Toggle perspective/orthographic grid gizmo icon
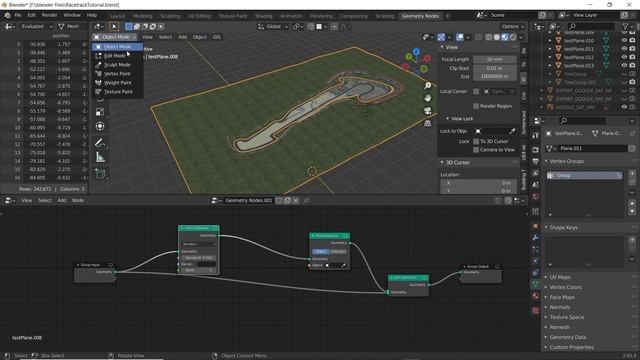Image resolution: width=640 pixels, height=360 pixels. point(427,123)
